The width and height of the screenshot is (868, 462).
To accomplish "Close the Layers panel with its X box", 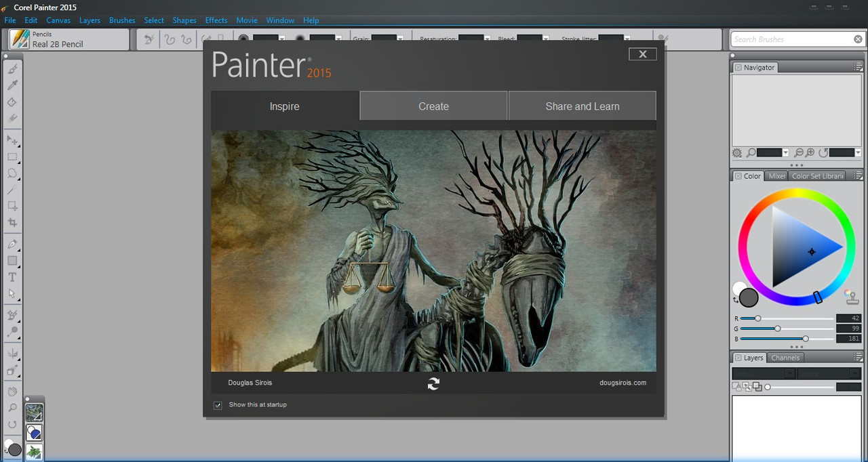I will (738, 358).
